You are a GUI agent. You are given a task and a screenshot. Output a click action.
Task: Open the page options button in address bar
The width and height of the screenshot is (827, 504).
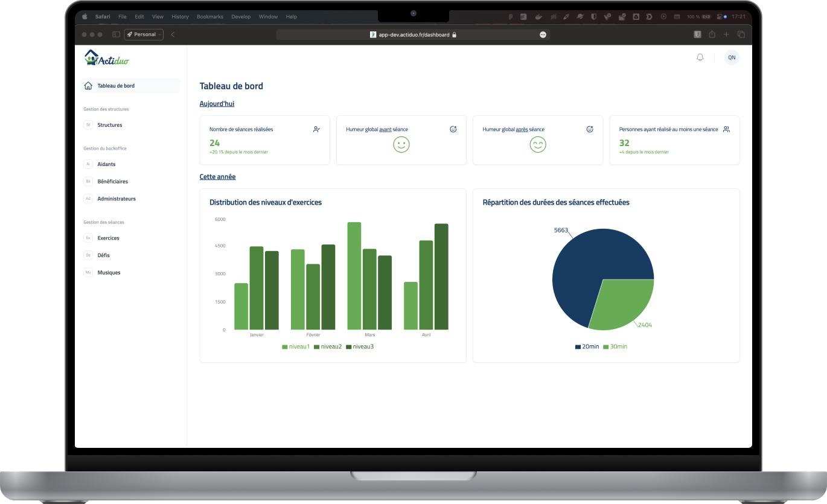click(543, 35)
